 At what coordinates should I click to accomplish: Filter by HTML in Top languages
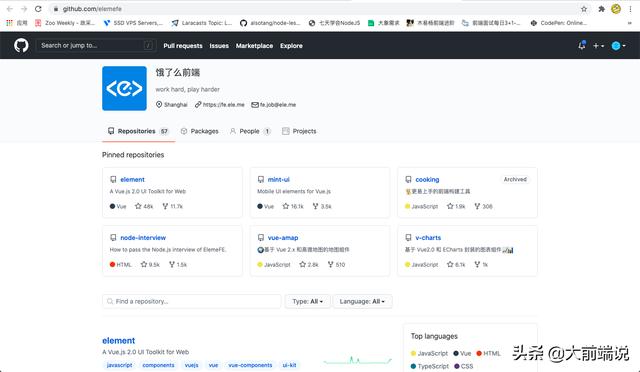click(488, 353)
